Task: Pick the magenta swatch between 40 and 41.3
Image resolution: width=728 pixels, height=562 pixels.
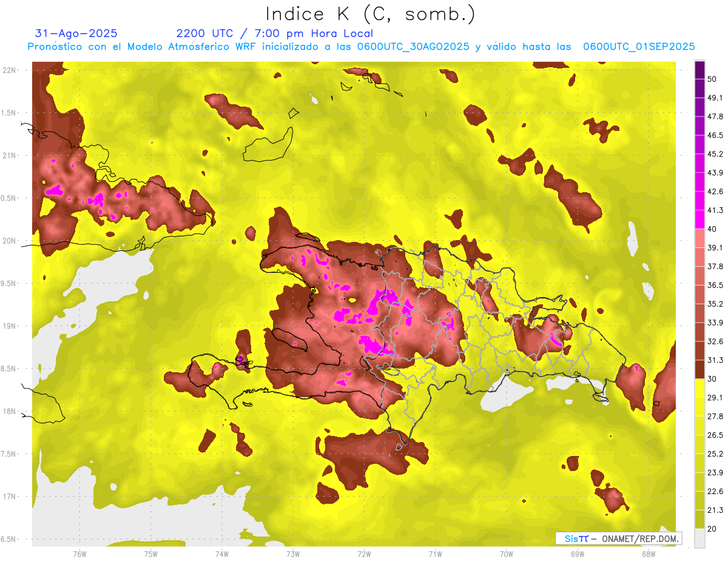Action: (x=699, y=219)
